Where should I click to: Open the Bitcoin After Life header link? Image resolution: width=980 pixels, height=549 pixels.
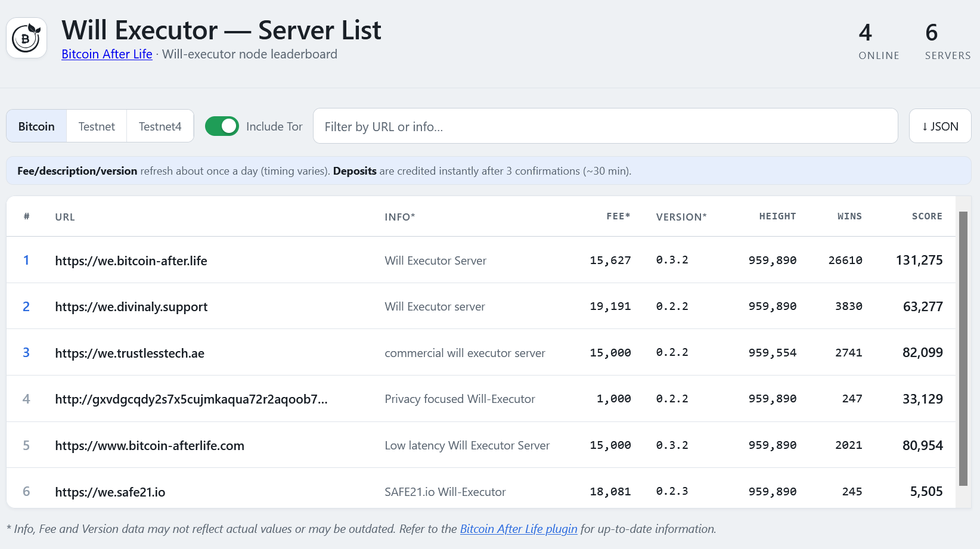[x=107, y=54]
